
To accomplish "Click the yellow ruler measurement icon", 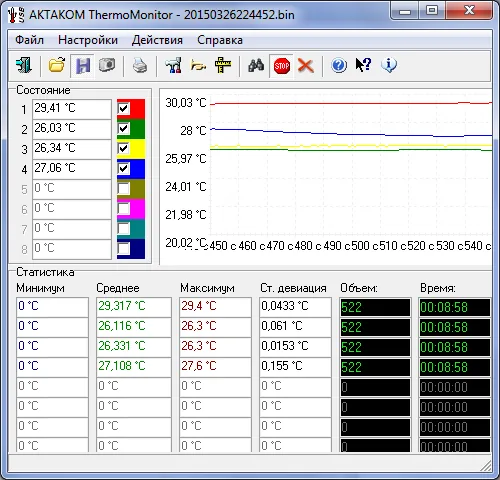I will point(223,65).
